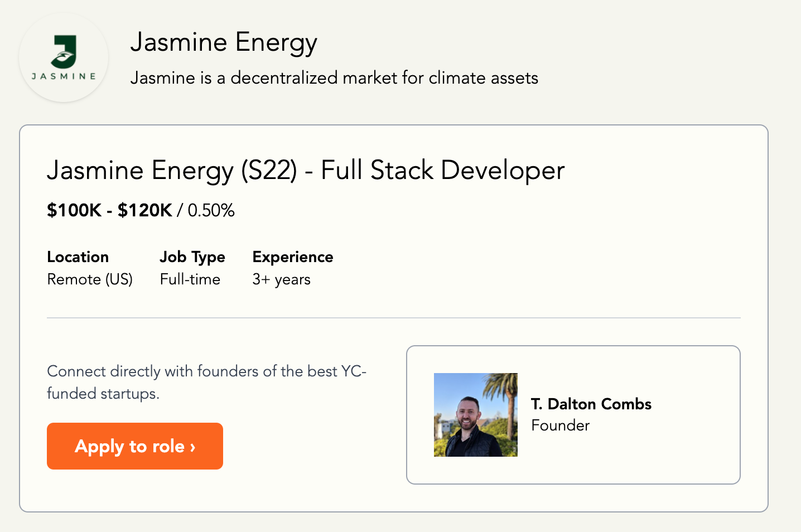Open T. Dalton Combs founder photo
Image resolution: width=801 pixels, height=532 pixels.
click(476, 415)
